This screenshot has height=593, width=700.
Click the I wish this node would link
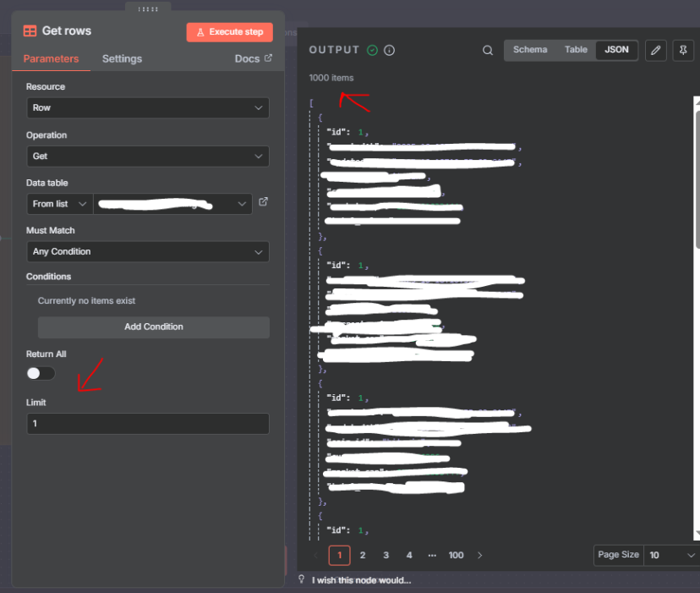(362, 580)
